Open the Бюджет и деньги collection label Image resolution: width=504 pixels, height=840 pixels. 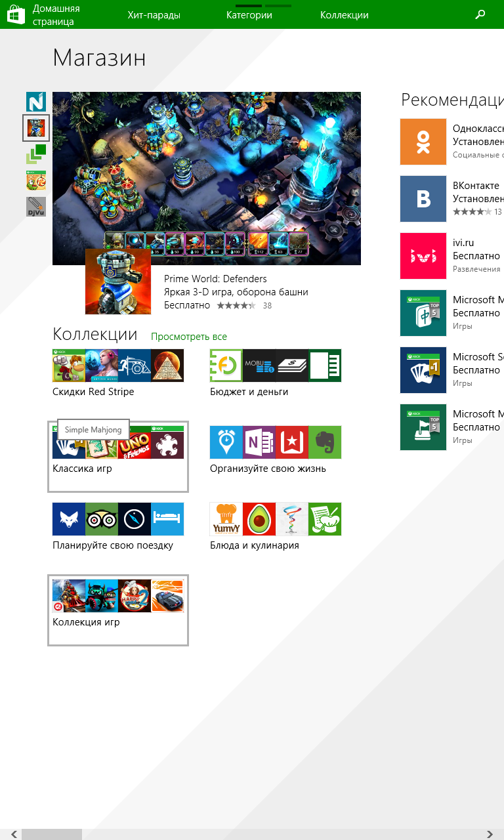tap(249, 392)
